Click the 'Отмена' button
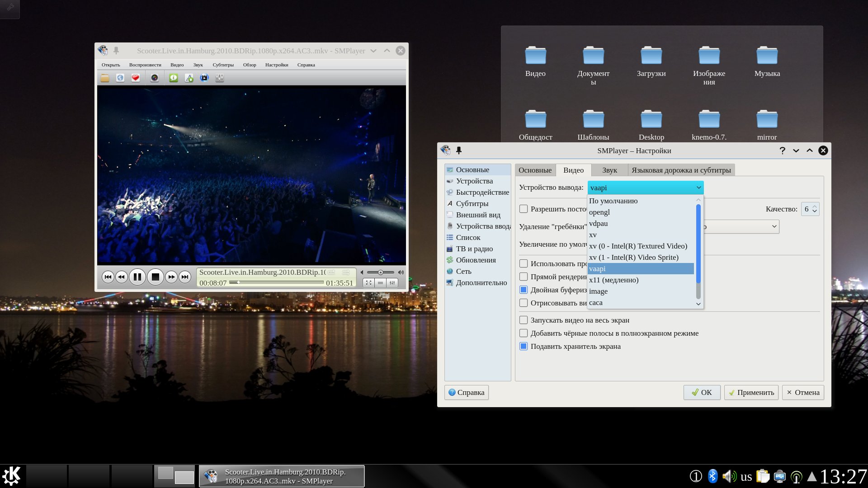 tap(803, 393)
